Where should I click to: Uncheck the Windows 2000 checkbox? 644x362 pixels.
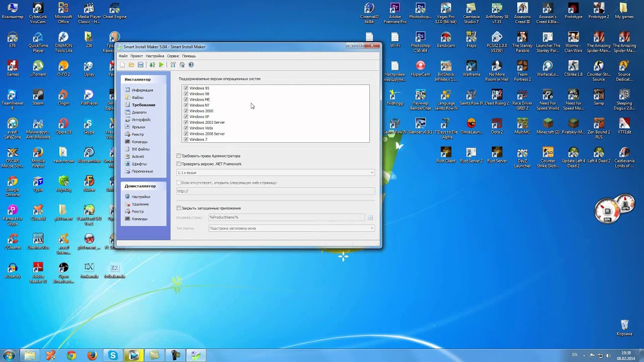(186, 111)
